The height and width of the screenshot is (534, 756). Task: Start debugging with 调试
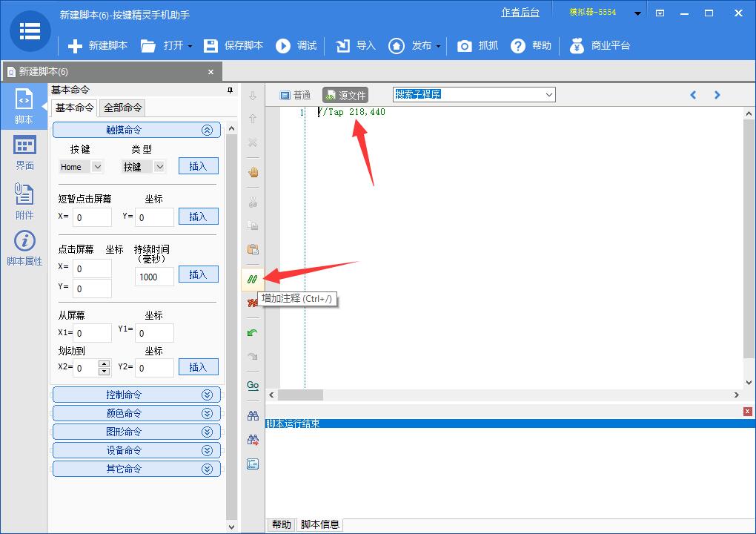coord(296,46)
